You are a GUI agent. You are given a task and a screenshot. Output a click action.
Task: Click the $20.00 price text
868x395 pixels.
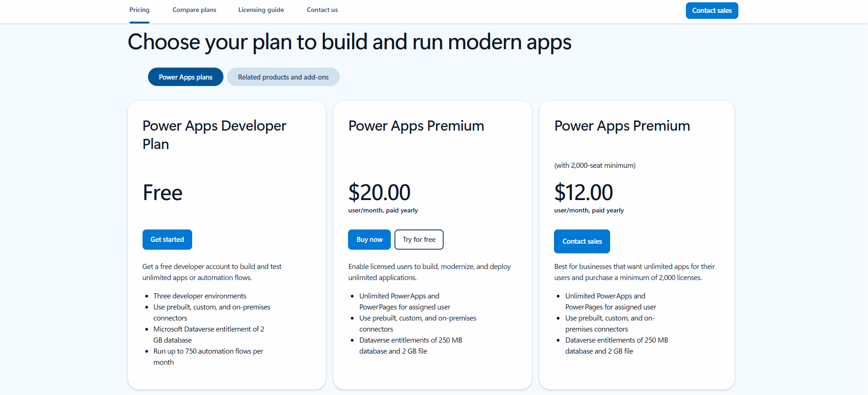click(379, 192)
